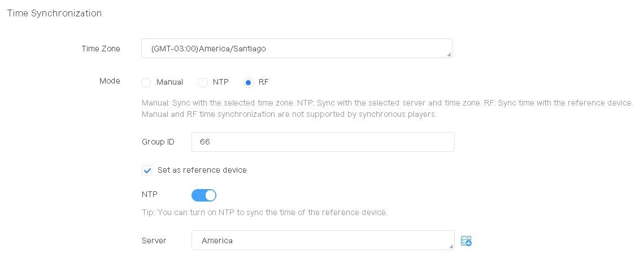Select the NTP mode radio button
The image size is (644, 280).
click(x=202, y=82)
